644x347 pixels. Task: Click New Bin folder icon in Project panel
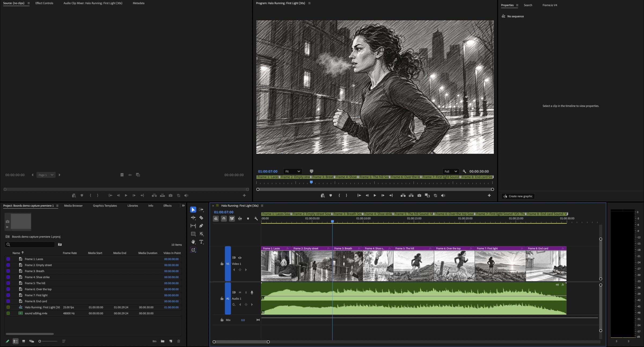click(163, 341)
